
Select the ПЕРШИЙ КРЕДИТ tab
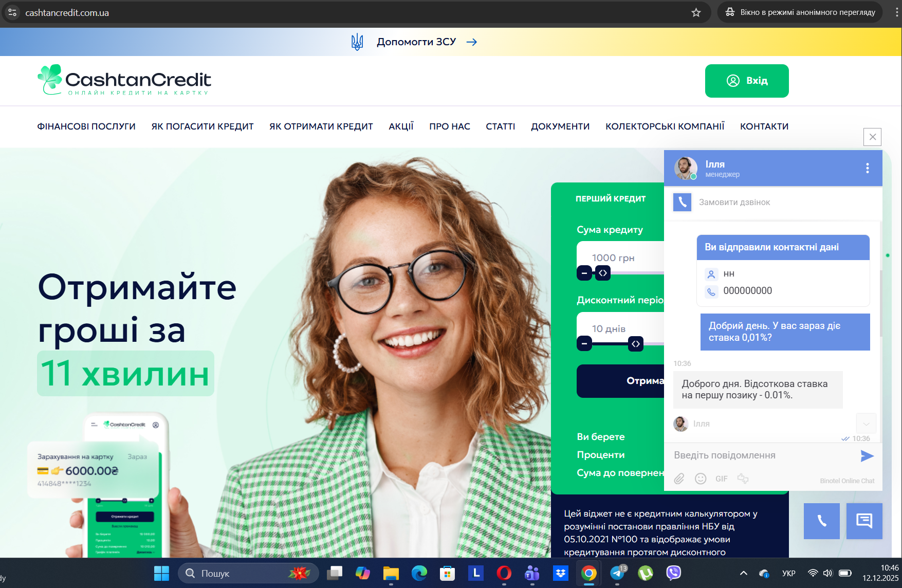click(x=611, y=199)
